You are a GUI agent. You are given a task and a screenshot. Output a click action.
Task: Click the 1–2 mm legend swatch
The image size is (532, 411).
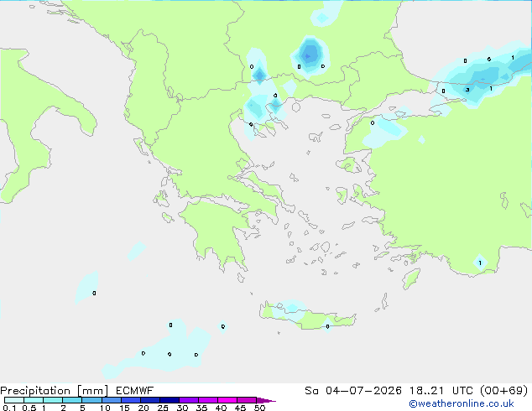tap(53, 400)
